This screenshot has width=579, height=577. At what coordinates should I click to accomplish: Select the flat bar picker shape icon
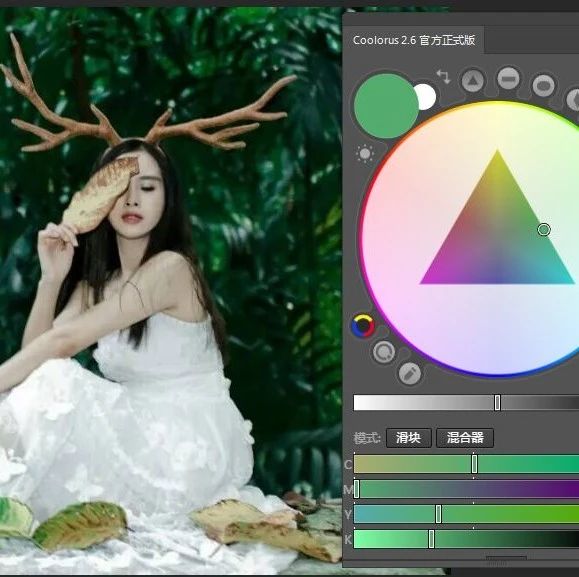click(508, 78)
